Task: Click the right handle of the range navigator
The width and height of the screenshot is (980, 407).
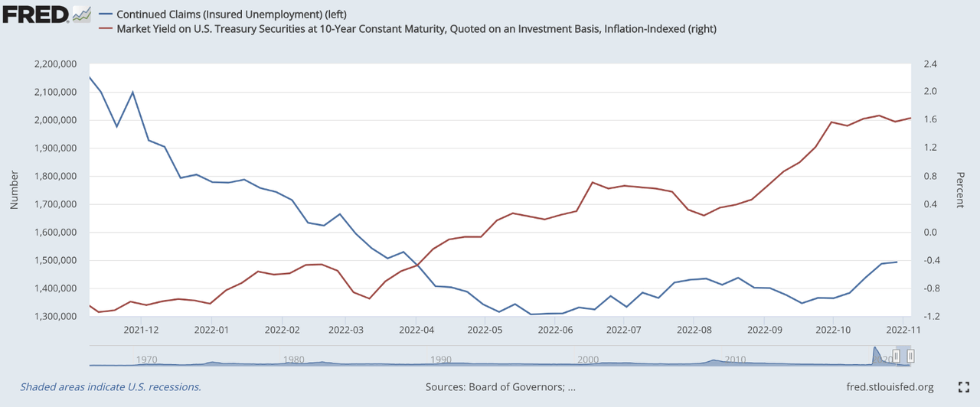Action: [910, 356]
